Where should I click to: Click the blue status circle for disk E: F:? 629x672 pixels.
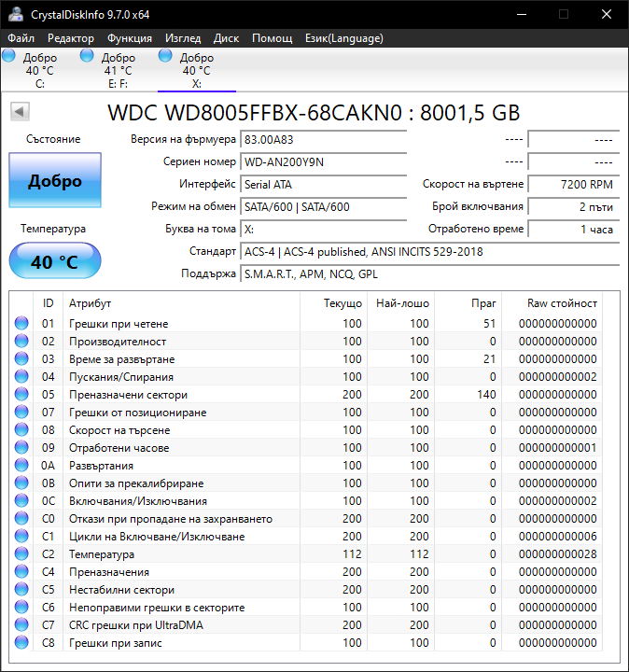87,55
